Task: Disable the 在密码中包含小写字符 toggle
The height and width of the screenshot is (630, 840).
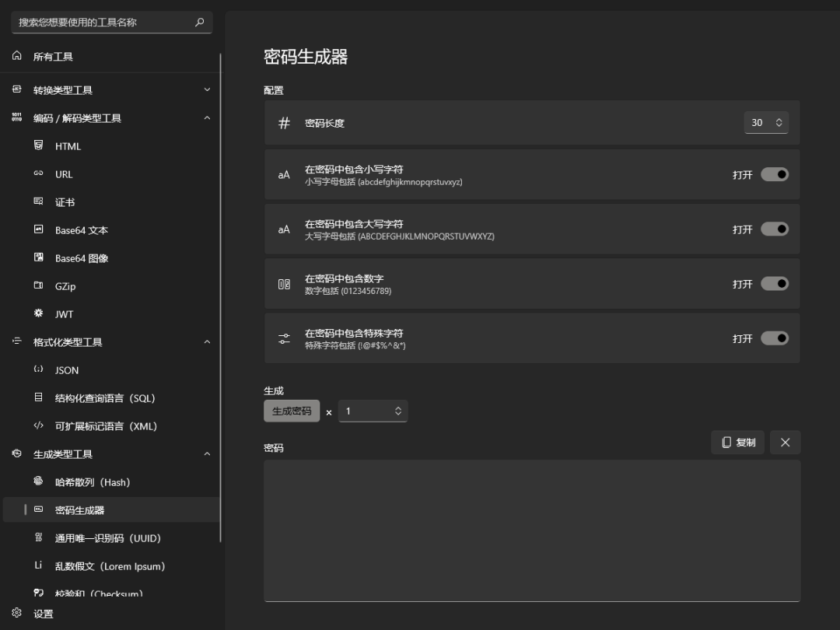Action: [x=774, y=174]
